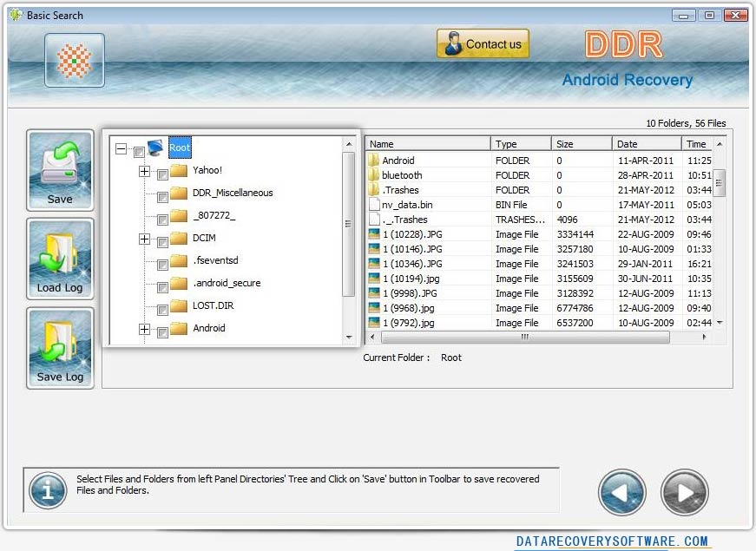Click the file list horizontal scrollbar thumb
The height and width of the screenshot is (551, 756).
(x=525, y=337)
